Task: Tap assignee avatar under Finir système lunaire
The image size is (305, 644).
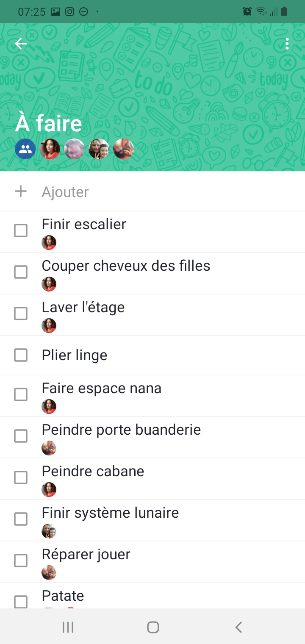Action: point(49,531)
